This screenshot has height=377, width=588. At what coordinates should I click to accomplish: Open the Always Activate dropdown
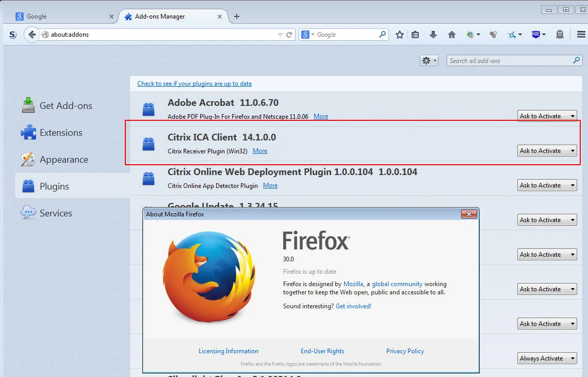click(547, 358)
